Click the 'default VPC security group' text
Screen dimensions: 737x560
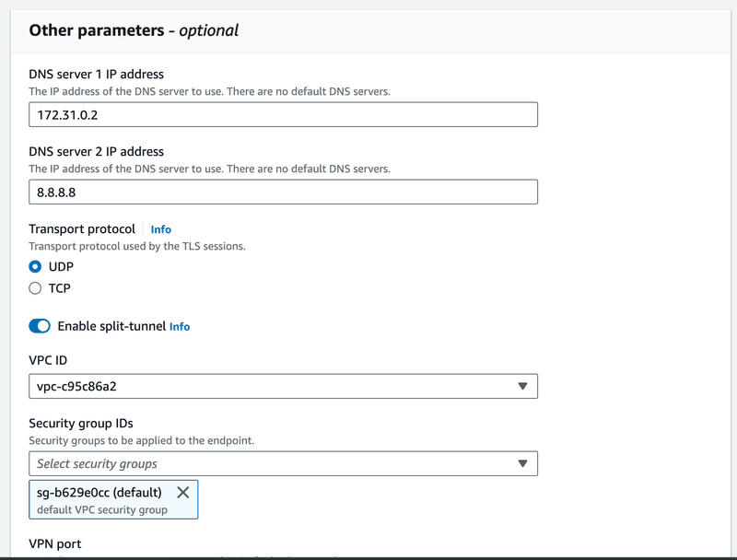tap(102, 509)
